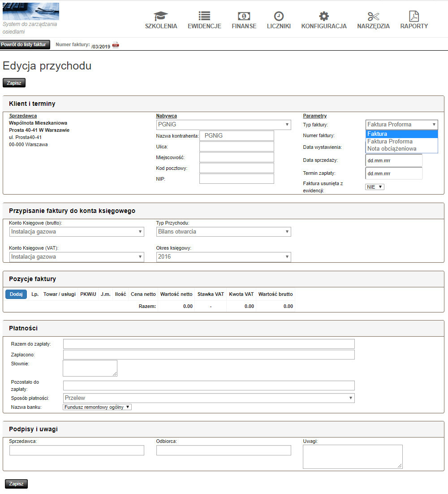
Task: Click the Data sprzedaży date field
Action: pos(393,160)
